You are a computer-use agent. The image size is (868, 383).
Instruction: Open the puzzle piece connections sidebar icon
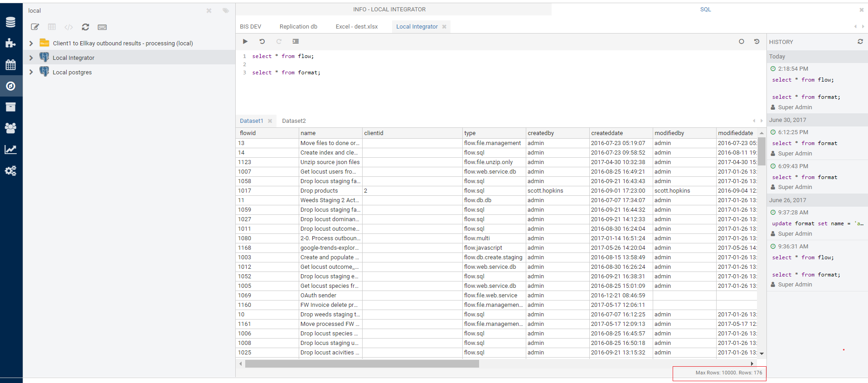pyautogui.click(x=10, y=43)
